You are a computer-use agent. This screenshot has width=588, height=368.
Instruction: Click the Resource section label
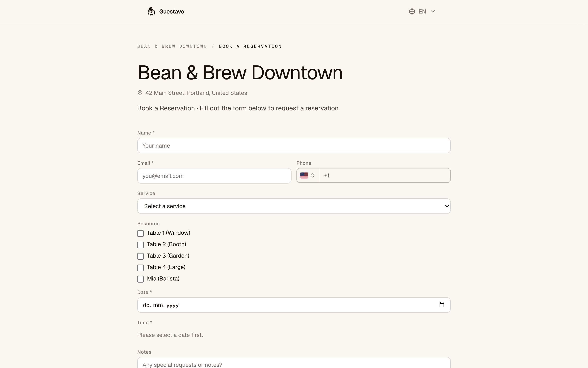point(148,224)
